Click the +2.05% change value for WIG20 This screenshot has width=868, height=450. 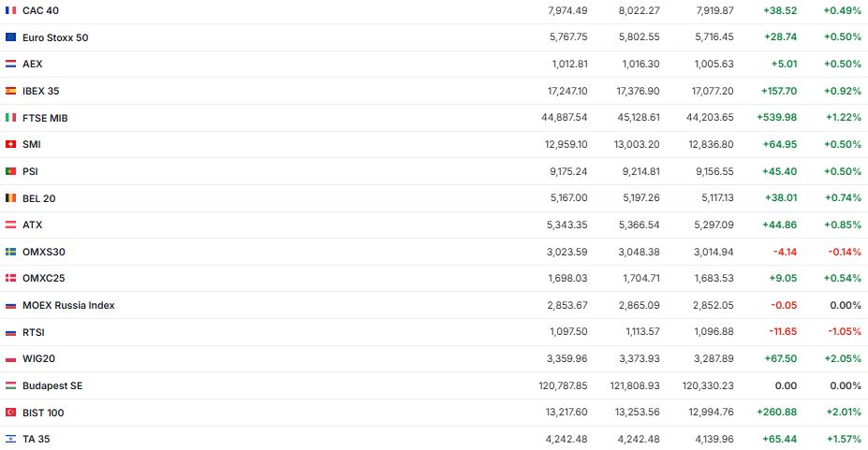click(x=842, y=359)
